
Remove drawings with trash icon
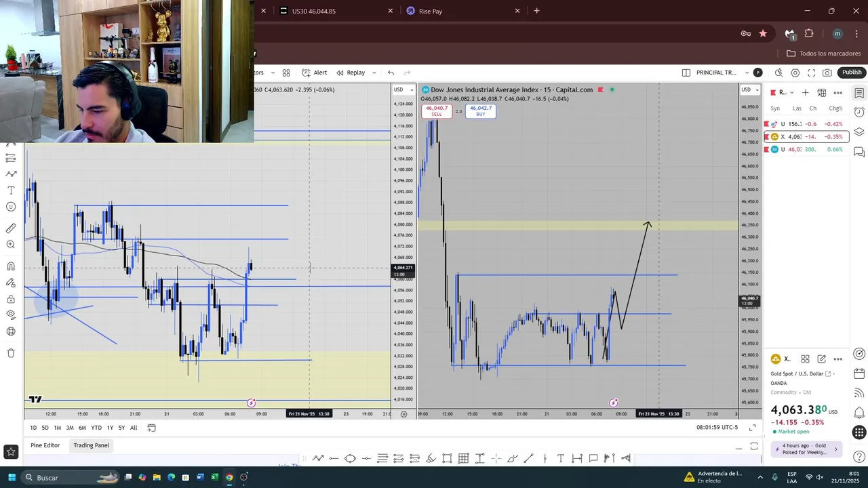tap(11, 352)
